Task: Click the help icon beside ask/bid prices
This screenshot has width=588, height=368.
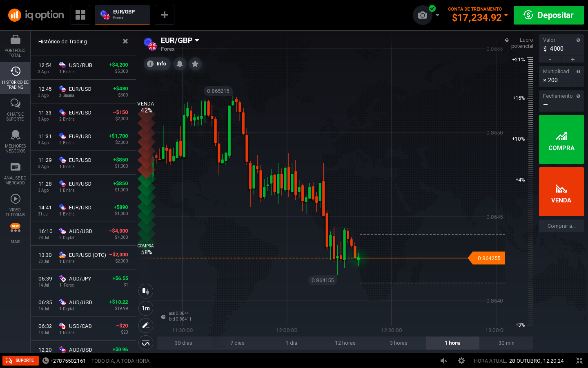Action: point(163,317)
